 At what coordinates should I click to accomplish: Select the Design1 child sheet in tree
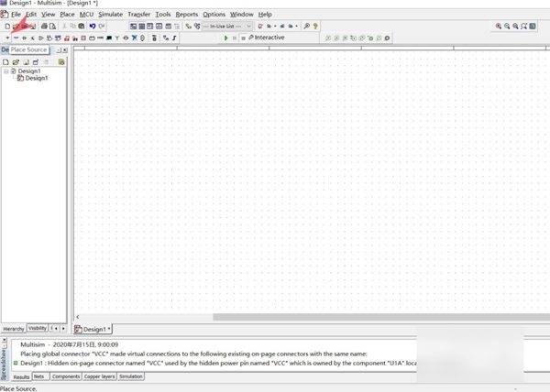coord(36,79)
